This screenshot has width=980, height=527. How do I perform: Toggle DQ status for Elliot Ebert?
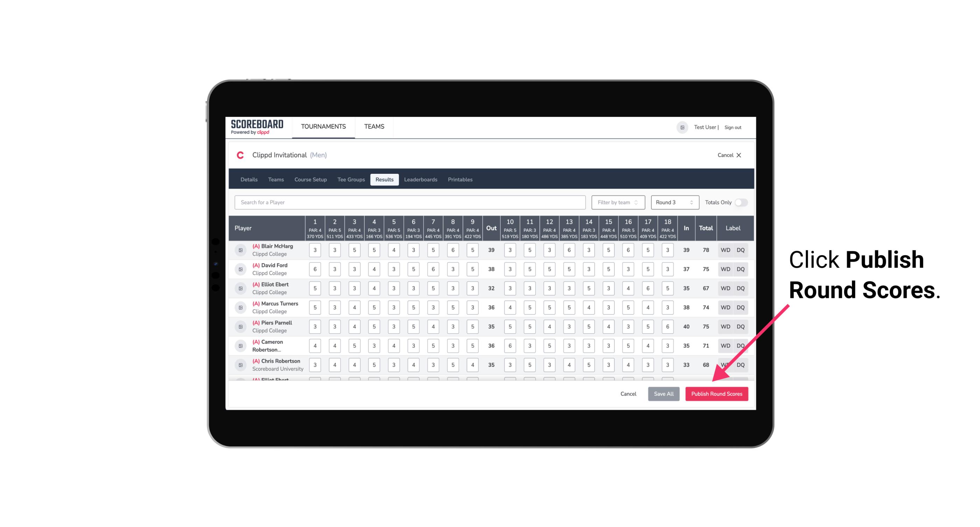point(741,288)
